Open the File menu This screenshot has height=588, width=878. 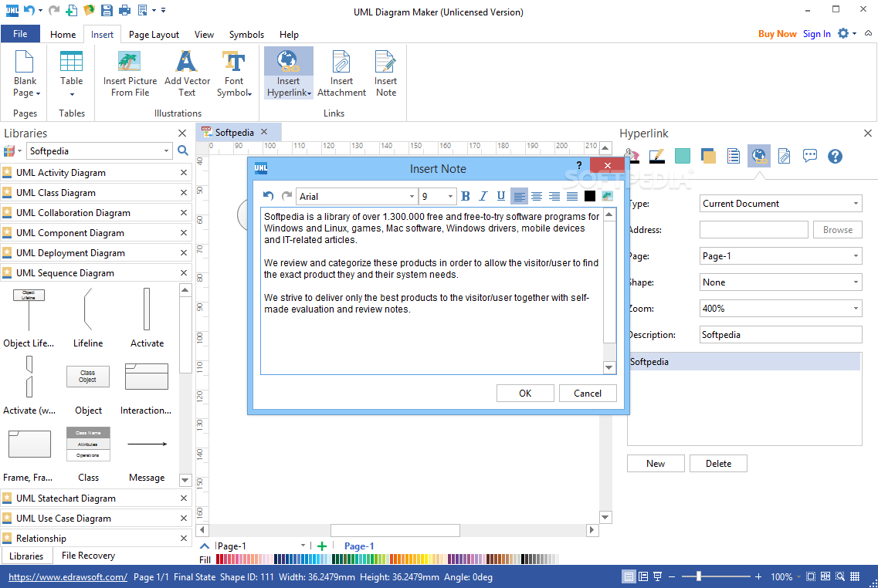point(20,34)
